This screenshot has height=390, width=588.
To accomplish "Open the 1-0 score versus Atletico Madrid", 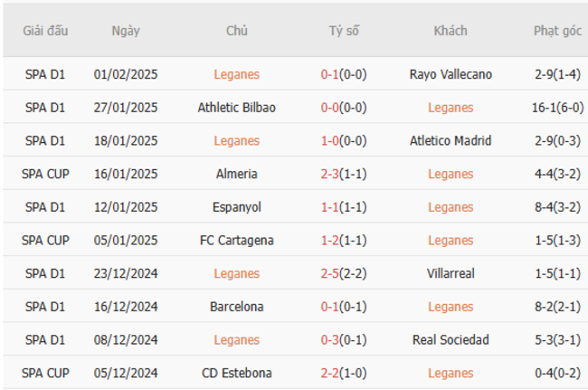I will point(329,140).
